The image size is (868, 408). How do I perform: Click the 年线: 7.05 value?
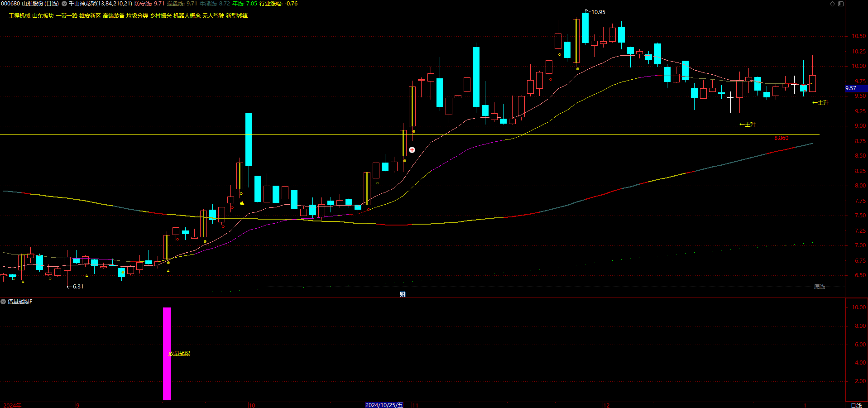point(245,4)
